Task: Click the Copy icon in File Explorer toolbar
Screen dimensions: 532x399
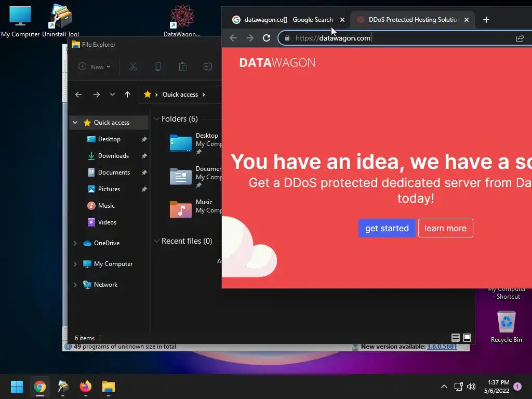Action: pyautogui.click(x=158, y=67)
